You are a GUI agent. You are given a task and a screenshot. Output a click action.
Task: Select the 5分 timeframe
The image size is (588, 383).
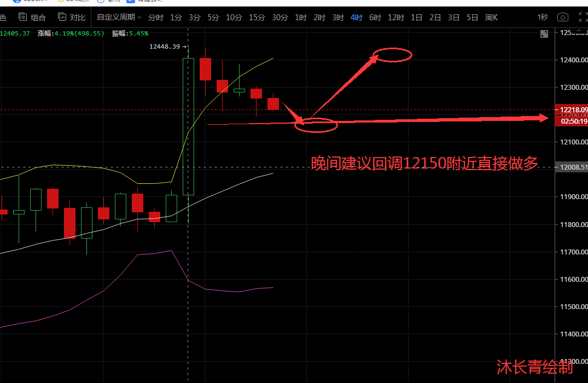213,18
